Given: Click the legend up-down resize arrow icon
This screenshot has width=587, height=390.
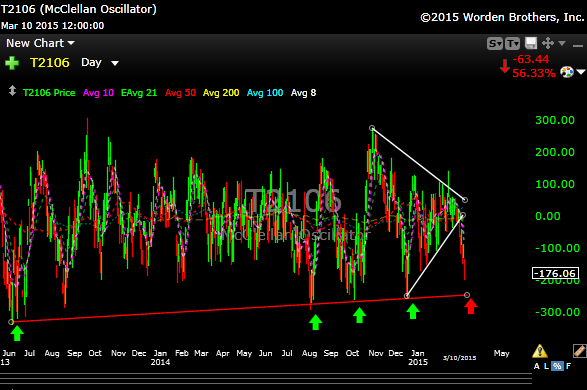Looking at the screenshot, I should tap(12, 91).
